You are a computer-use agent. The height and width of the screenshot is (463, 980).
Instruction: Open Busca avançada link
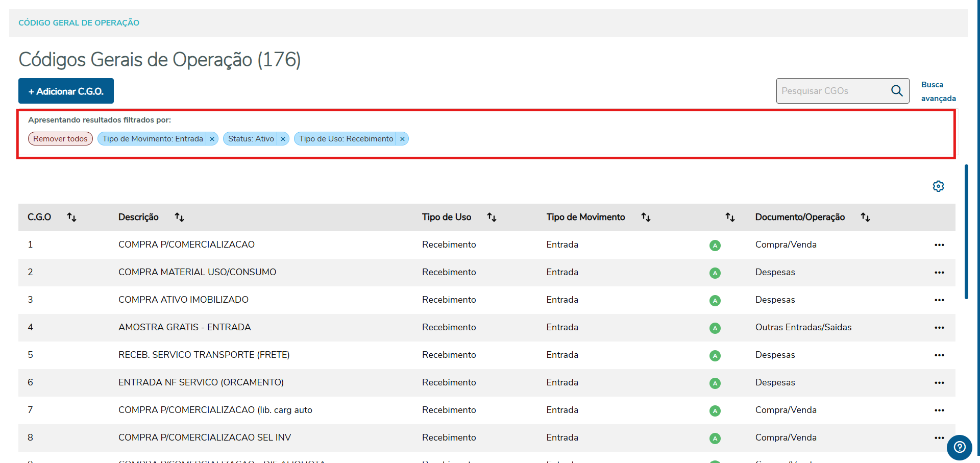pos(938,91)
